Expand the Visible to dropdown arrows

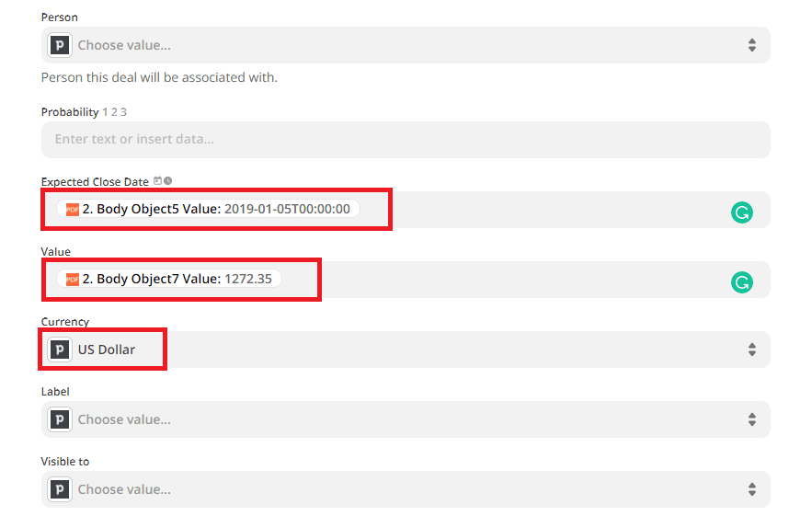click(751, 489)
